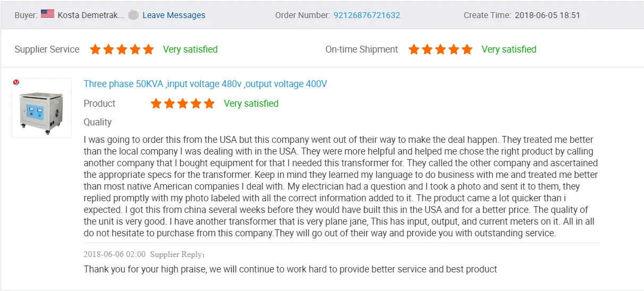Viewport: 644px width, 291px height.
Task: Click Very satisfied beside the Product Quality stars
Action: (251, 104)
